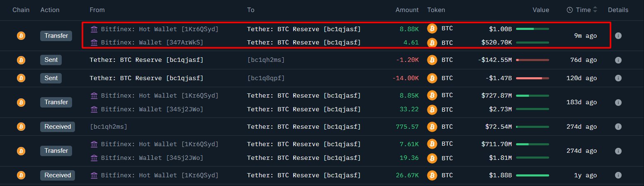
Task: Click address [bc1qh2ms] in the 76d ago row
Action: coord(266,60)
